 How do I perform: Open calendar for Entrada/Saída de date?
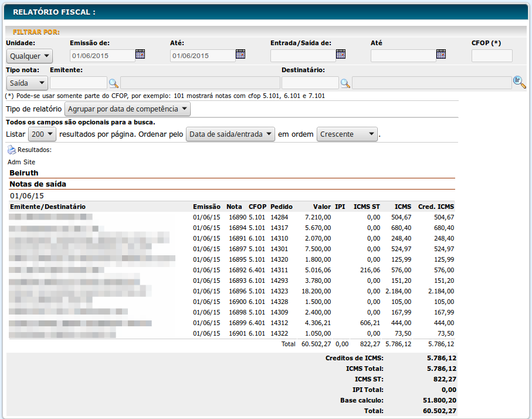click(341, 55)
